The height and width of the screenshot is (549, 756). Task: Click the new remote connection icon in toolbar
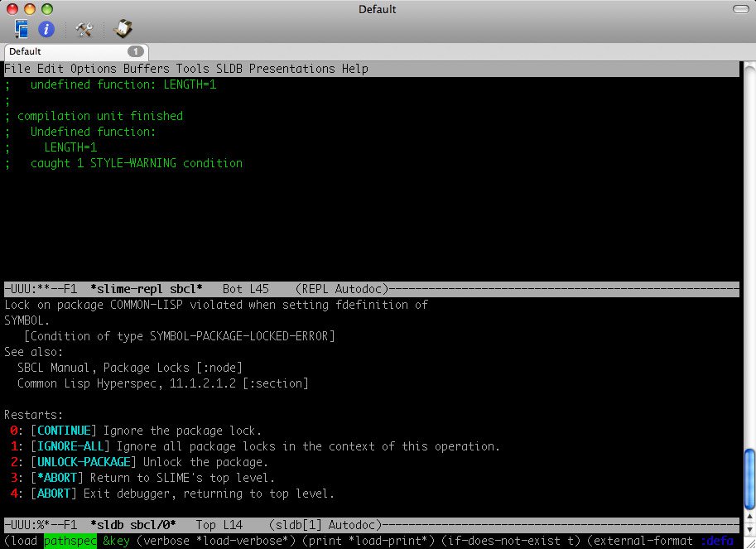[22, 29]
